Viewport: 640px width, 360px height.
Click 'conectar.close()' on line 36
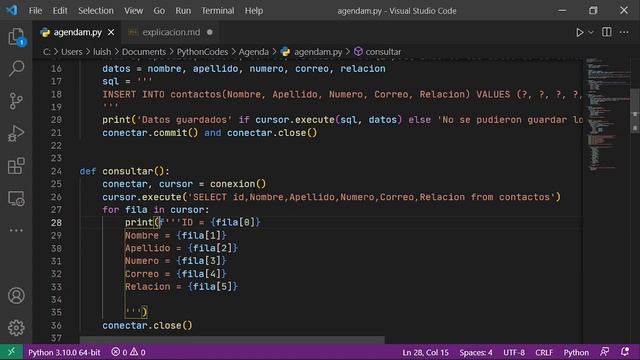[x=147, y=325]
